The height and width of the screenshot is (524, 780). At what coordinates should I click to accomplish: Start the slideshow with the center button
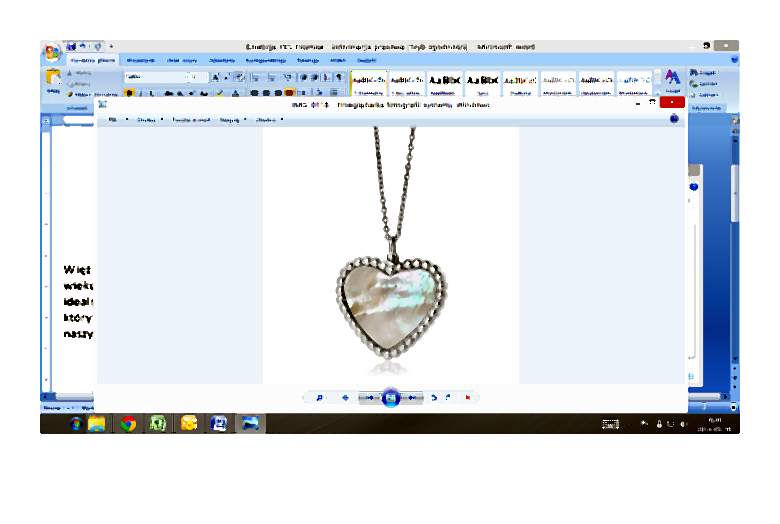pos(391,398)
